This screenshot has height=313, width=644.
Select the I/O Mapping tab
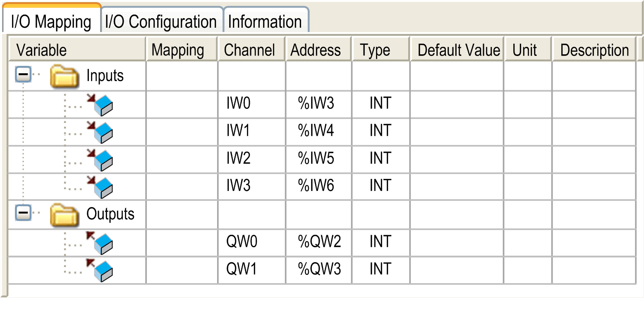click(51, 22)
